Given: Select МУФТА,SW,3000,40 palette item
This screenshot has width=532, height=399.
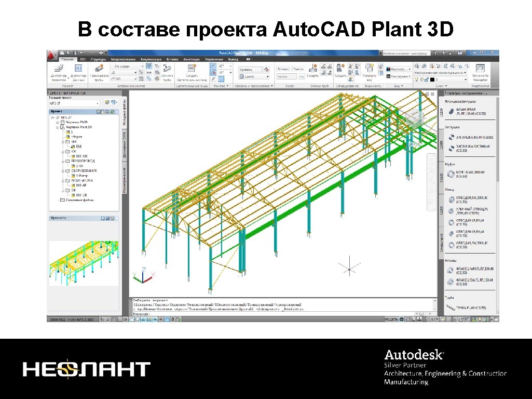Looking at the screenshot, I should tap(466, 174).
